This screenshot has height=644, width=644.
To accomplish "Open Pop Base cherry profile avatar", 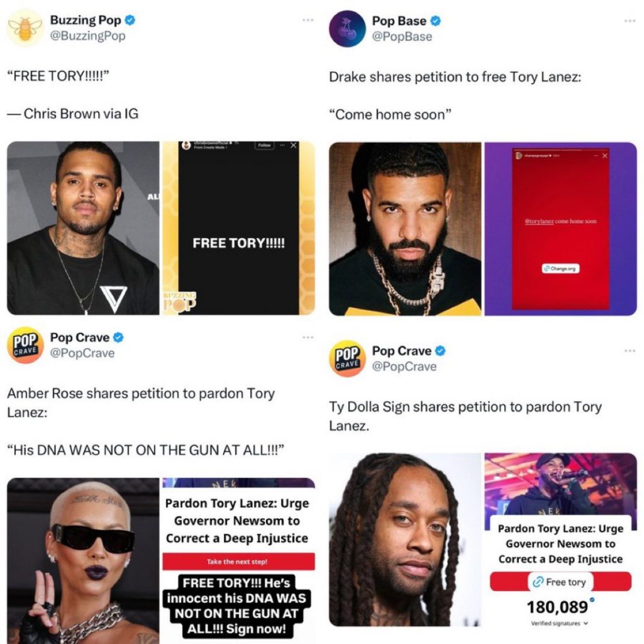I will click(347, 29).
